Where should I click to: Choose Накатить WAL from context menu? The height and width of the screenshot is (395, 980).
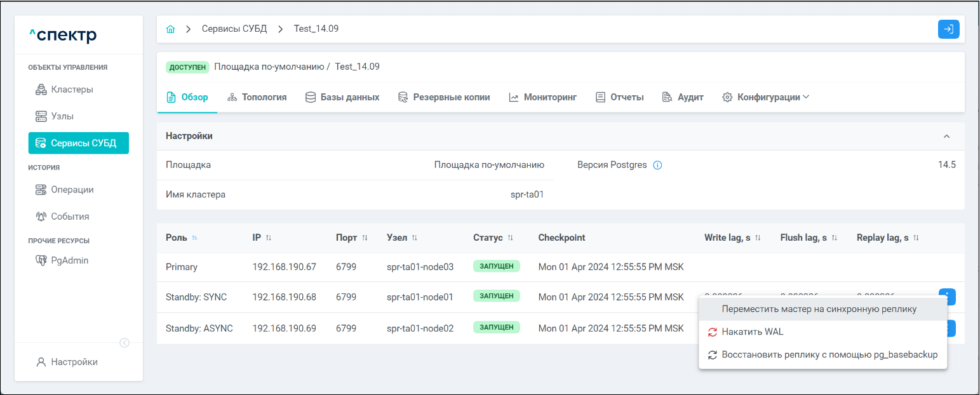point(756,332)
